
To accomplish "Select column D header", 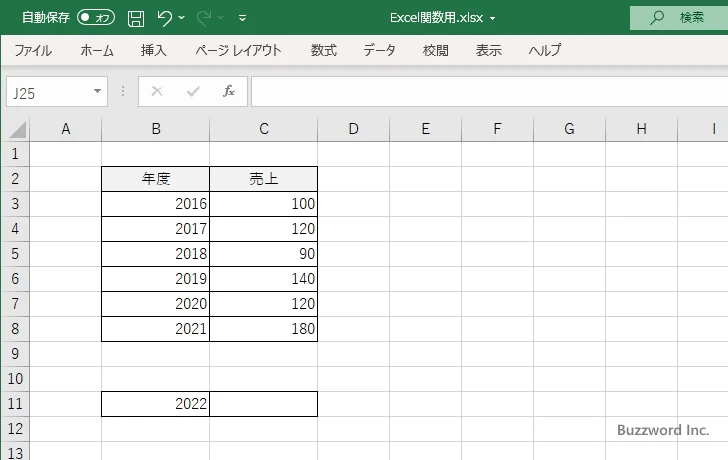I will click(x=353, y=129).
